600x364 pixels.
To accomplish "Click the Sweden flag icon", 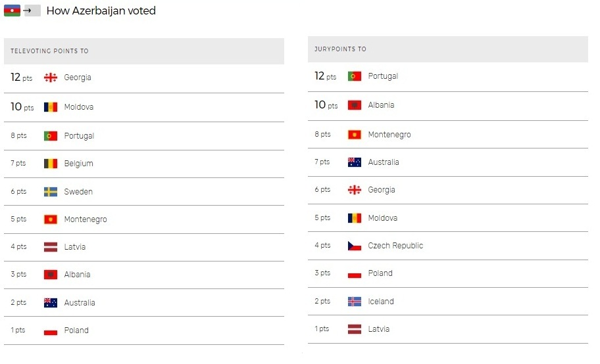I will (x=51, y=192).
